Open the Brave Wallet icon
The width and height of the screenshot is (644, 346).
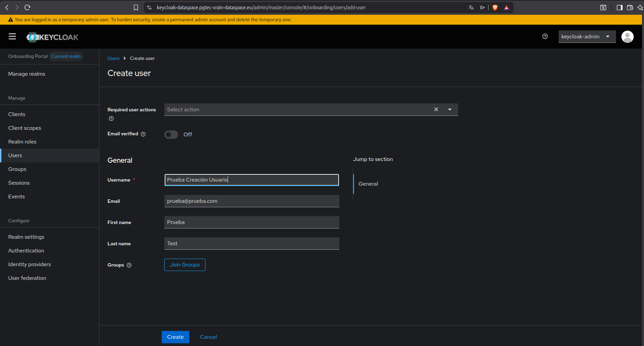630,8
